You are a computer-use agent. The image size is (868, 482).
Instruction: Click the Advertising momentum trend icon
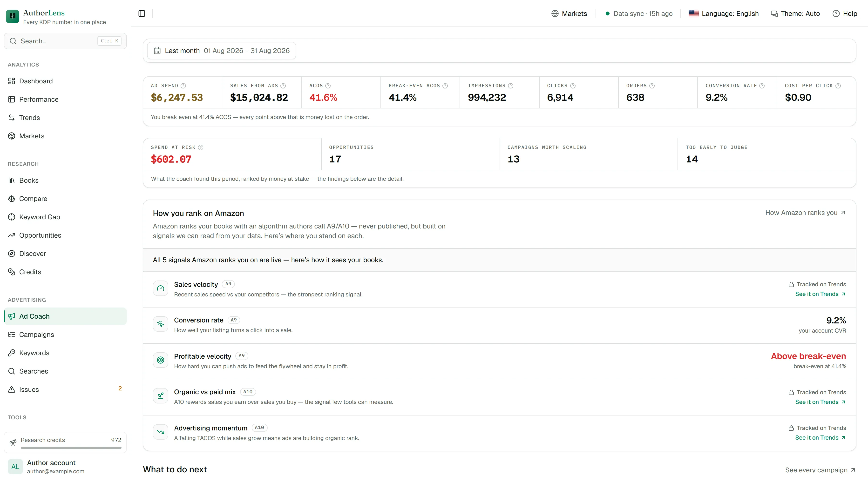pyautogui.click(x=160, y=432)
